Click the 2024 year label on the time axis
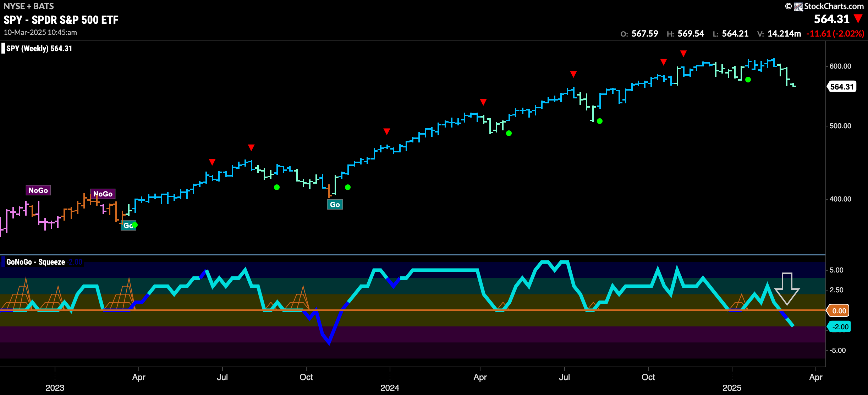This screenshot has width=868, height=395. click(390, 388)
